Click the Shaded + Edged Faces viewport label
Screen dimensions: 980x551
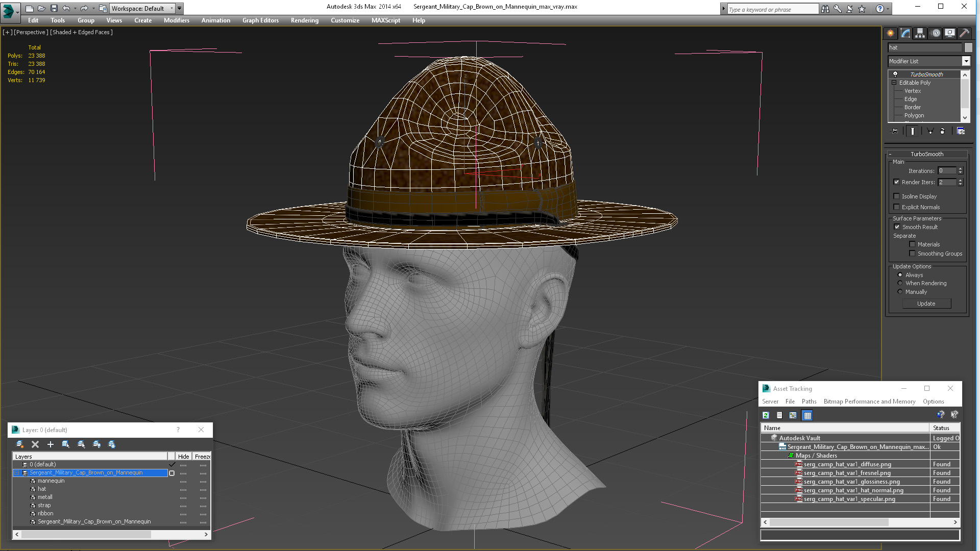[82, 32]
